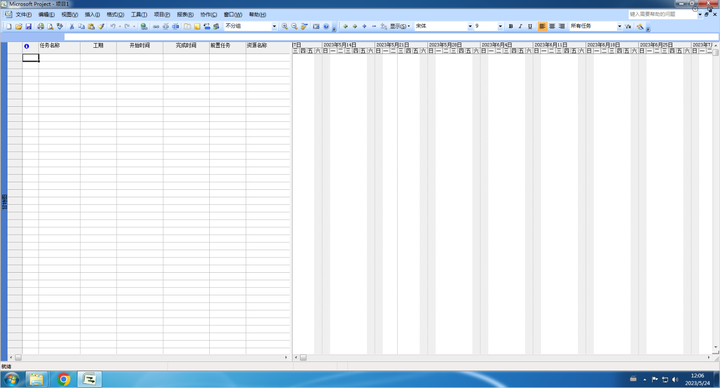Viewport: 720px width, 388px height.
Task: Zoom out on the Gantt timescale
Action: coord(294,27)
